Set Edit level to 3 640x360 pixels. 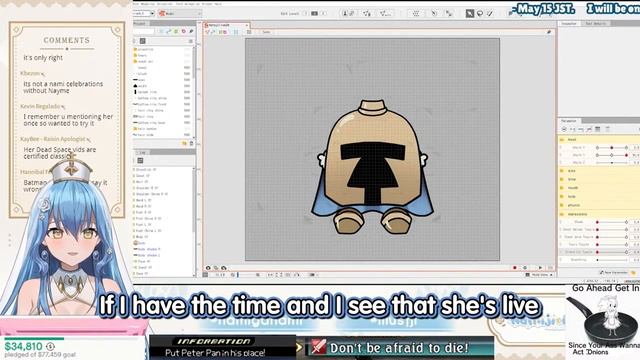pos(323,13)
